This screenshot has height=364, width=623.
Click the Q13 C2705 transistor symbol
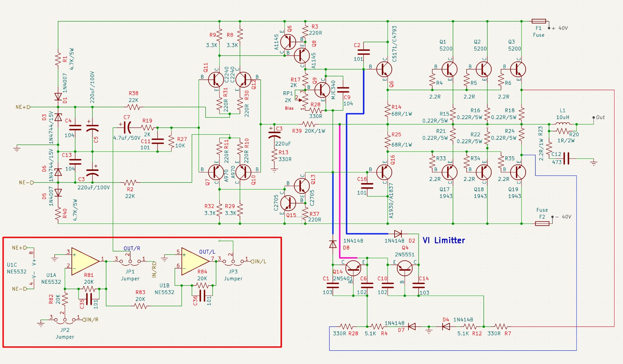[301, 186]
